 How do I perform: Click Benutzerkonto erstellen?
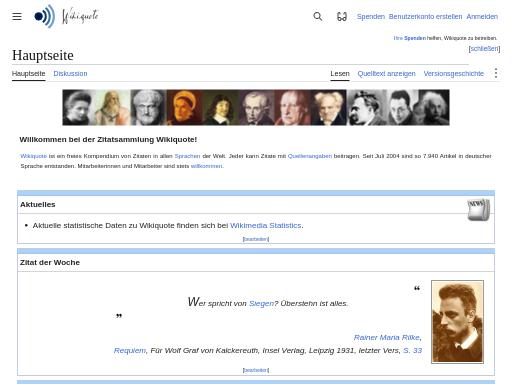(425, 16)
